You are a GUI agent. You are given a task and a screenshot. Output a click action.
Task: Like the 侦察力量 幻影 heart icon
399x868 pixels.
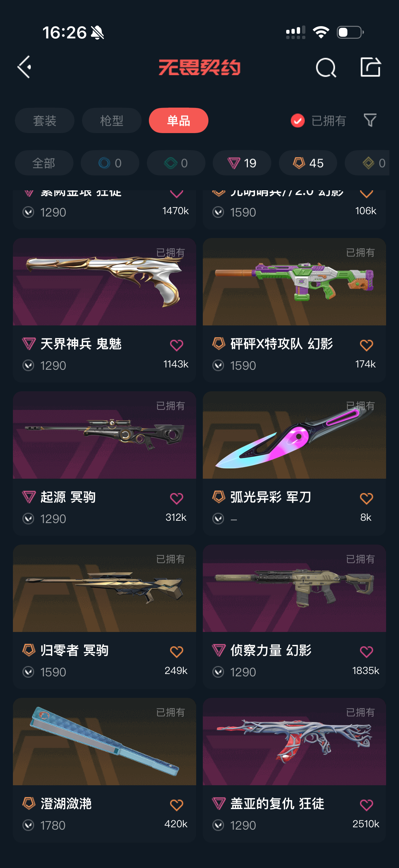[x=366, y=651]
